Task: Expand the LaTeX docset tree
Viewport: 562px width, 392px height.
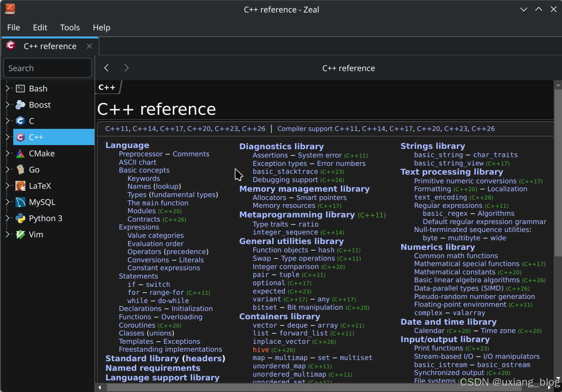Action: coord(7,186)
